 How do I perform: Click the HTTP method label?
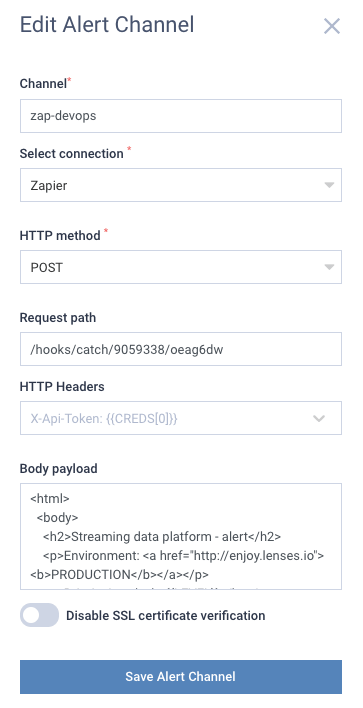tap(60, 236)
